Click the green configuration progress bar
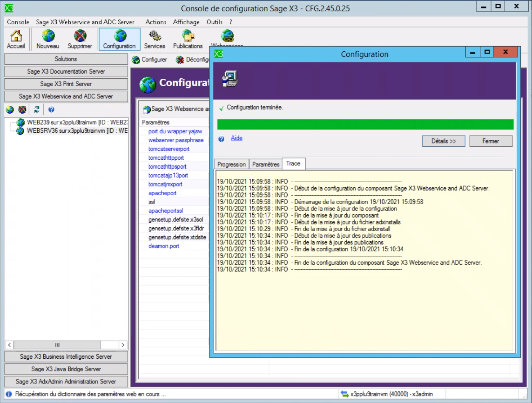Viewport: 532px width, 403px height. tap(365, 124)
